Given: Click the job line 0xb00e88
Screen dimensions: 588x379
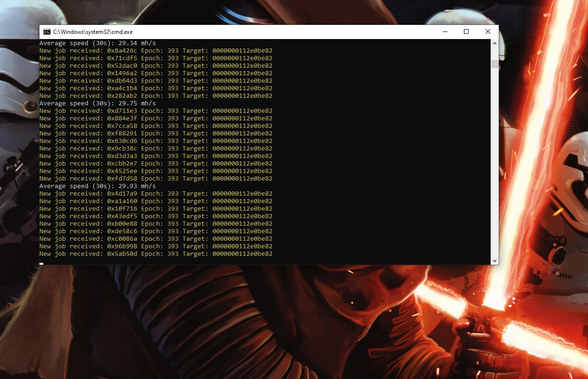Looking at the screenshot, I should (156, 224).
